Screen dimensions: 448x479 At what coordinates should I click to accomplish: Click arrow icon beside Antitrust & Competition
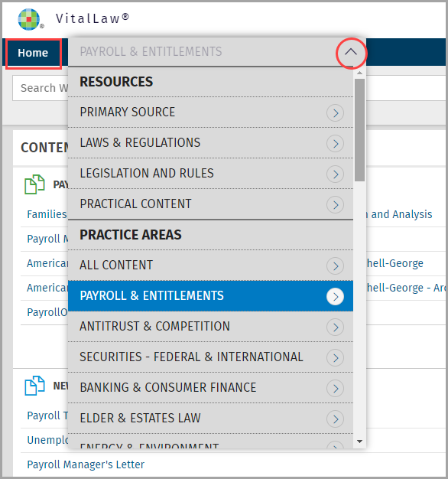(335, 327)
